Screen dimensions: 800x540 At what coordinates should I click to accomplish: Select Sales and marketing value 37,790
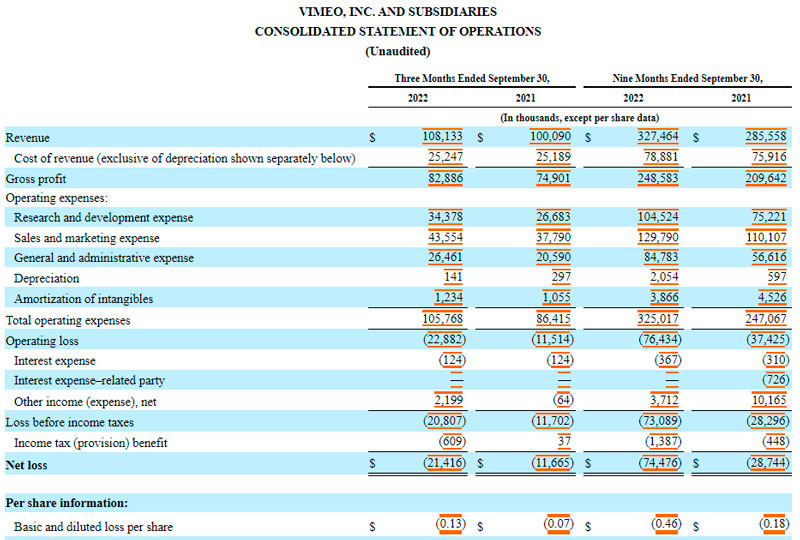pyautogui.click(x=553, y=237)
